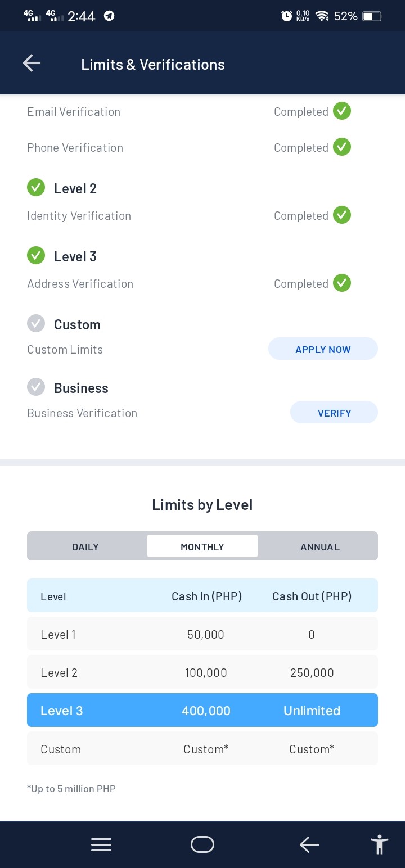This screenshot has height=868, width=405.
Task: Show the Annual limits tab
Action: pos(320,546)
